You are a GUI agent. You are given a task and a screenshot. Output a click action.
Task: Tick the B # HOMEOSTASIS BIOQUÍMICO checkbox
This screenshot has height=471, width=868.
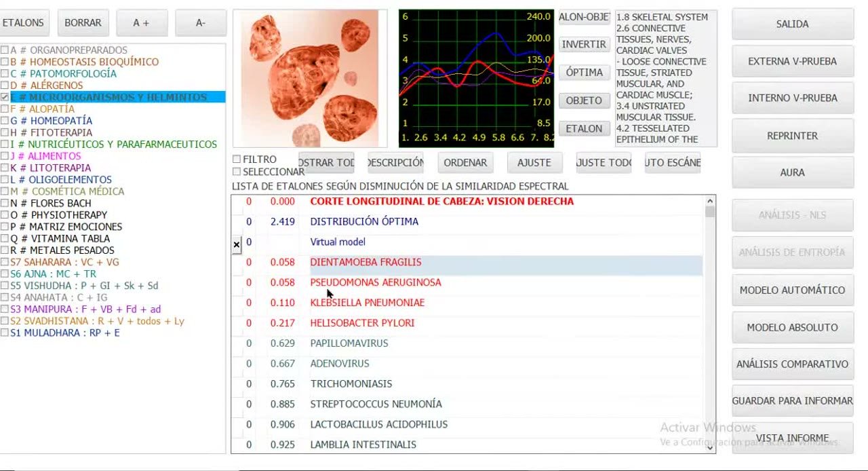(5, 62)
